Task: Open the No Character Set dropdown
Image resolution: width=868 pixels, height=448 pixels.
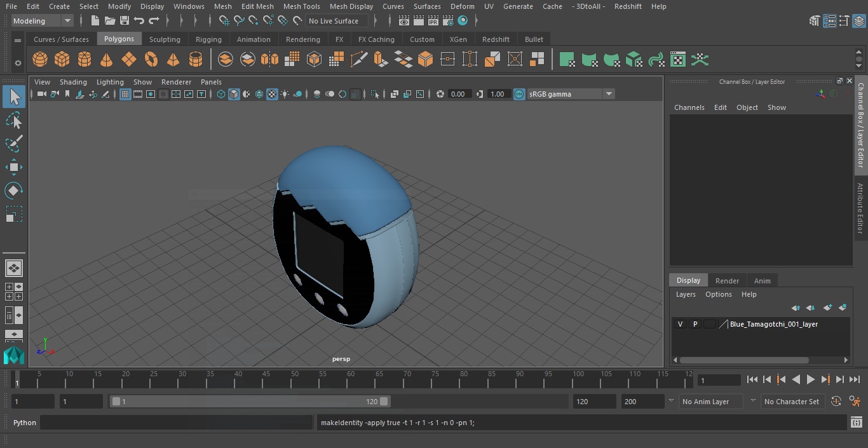Action: [x=792, y=402]
